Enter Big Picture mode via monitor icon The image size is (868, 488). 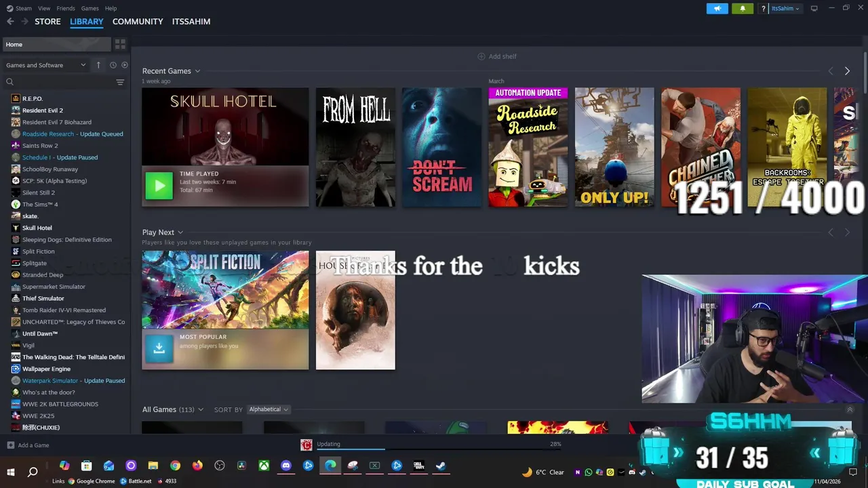coord(814,8)
